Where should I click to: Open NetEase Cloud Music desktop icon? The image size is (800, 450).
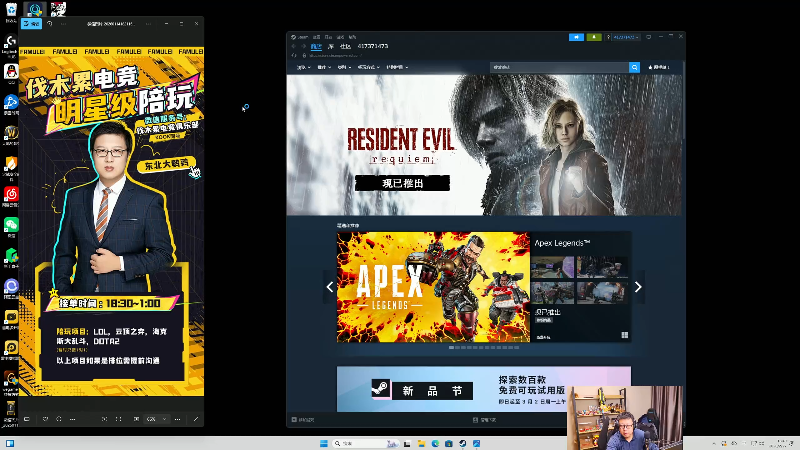(11, 196)
